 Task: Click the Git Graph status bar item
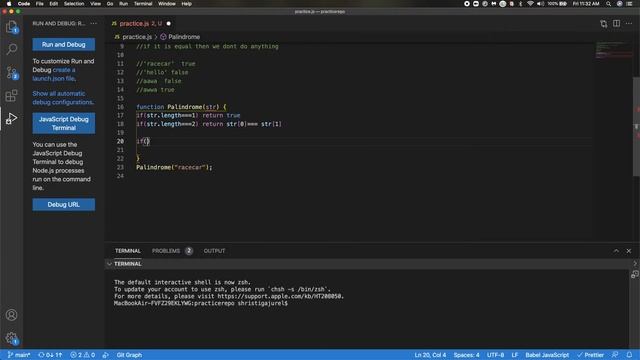129,355
